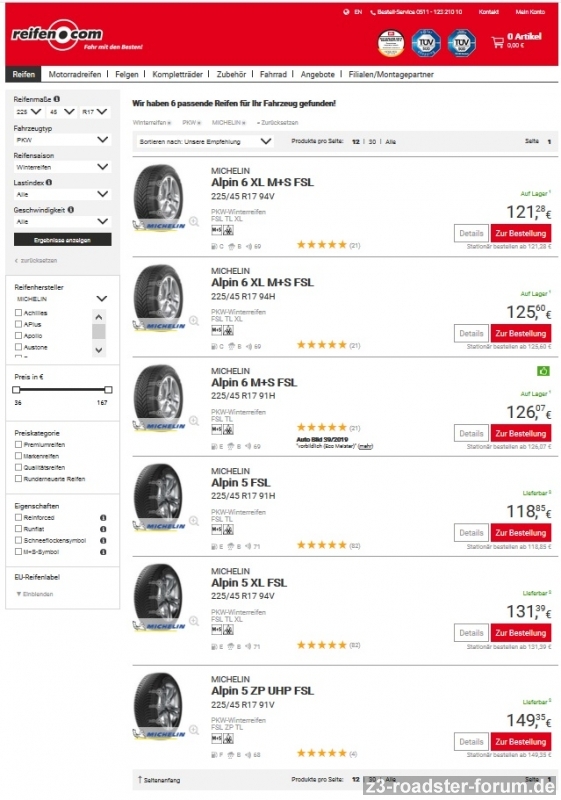The image size is (561, 800).
Task: Open the Felgen menu item
Action: click(126, 74)
